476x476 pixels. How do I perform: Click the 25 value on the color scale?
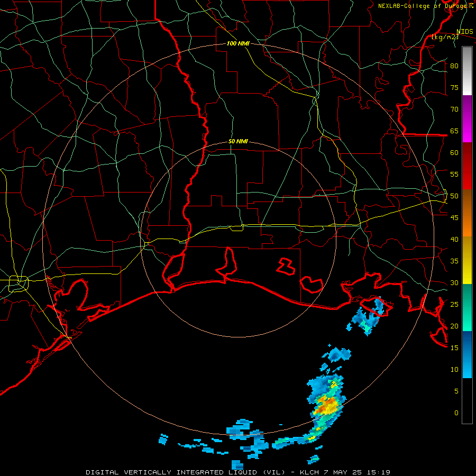pyautogui.click(x=454, y=305)
